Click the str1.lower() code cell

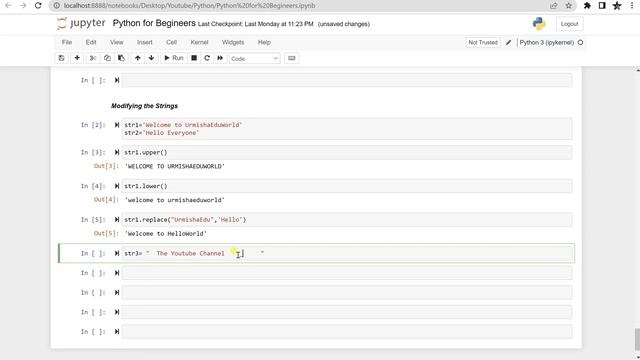[x=347, y=186]
